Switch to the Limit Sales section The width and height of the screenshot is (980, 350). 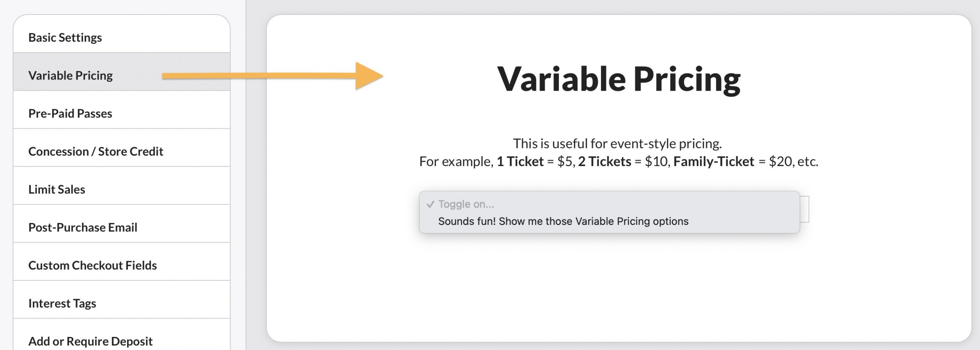pos(57,189)
